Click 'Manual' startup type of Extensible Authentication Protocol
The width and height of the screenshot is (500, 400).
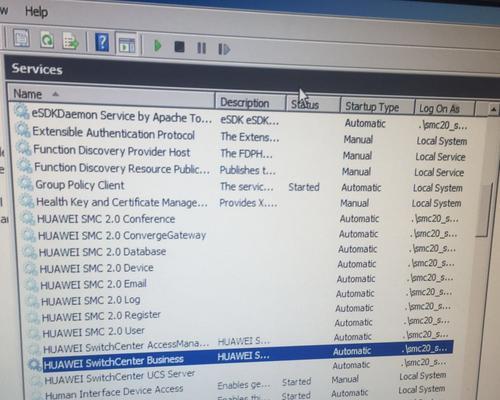tap(358, 139)
